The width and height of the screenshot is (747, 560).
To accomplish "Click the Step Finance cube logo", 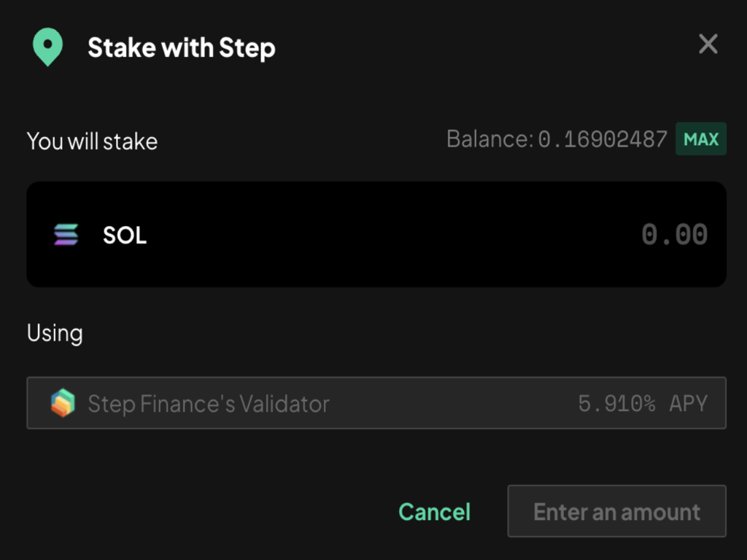I will (63, 403).
